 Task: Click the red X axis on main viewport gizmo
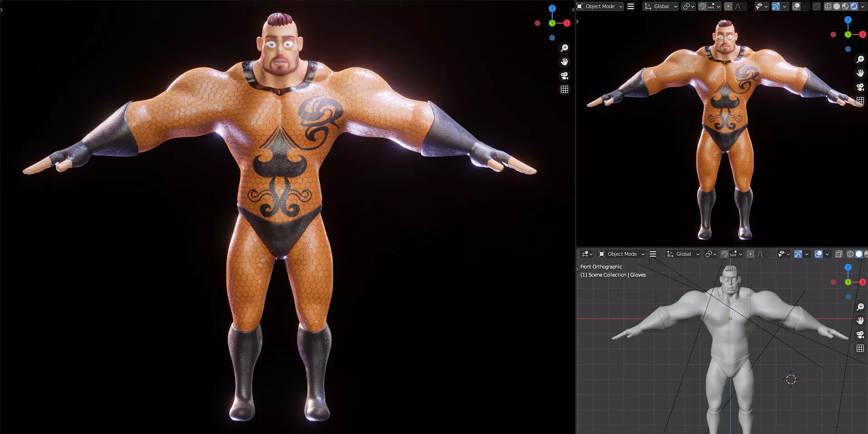click(x=567, y=23)
